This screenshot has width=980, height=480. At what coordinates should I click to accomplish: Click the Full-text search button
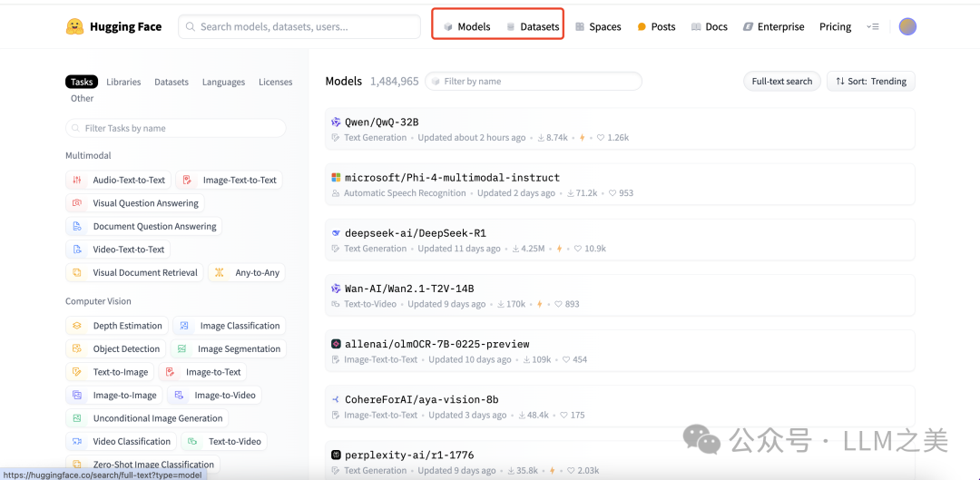point(782,82)
